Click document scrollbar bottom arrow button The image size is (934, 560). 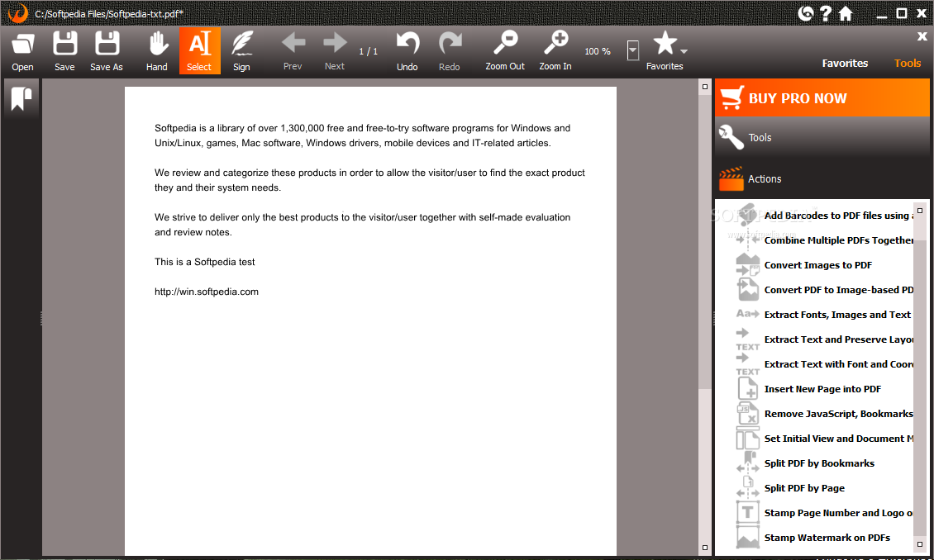(705, 548)
